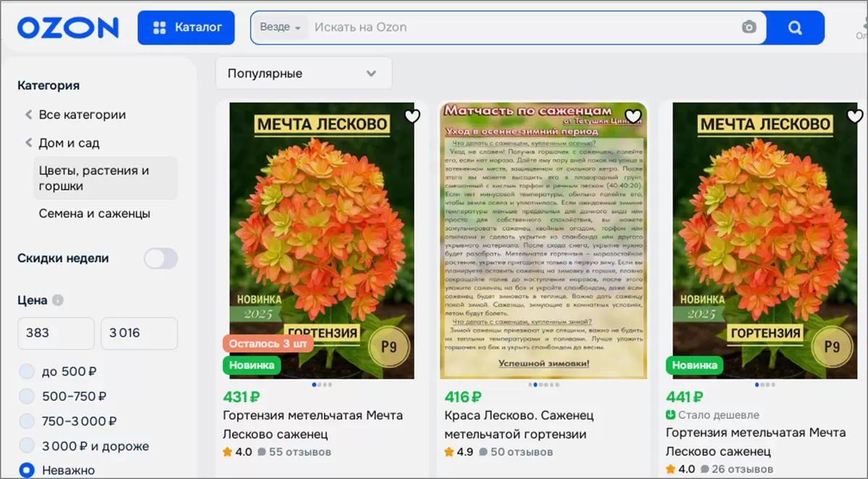Select the до 500 ₽ price option
The width and height of the screenshot is (868, 479).
point(27,372)
